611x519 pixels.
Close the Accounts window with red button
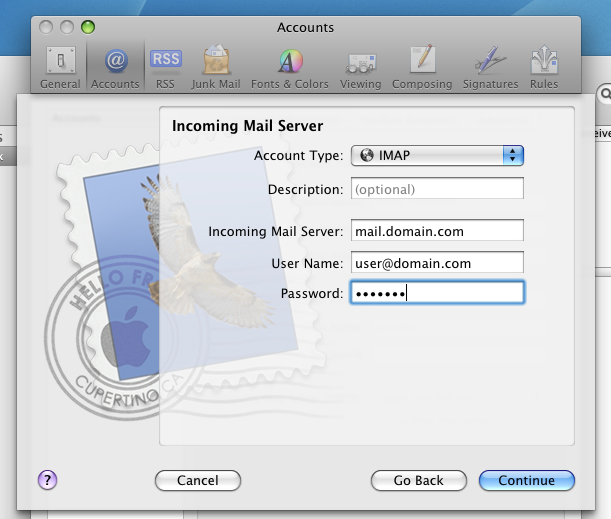[47, 27]
